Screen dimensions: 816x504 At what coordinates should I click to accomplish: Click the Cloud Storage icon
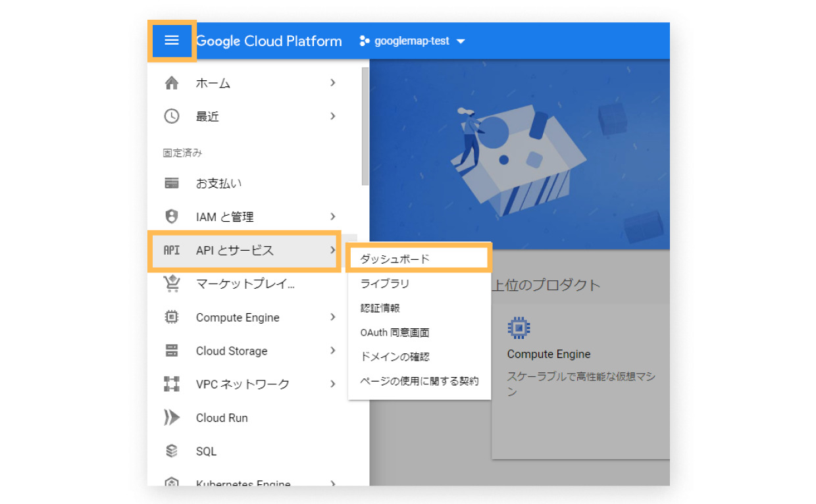click(171, 351)
